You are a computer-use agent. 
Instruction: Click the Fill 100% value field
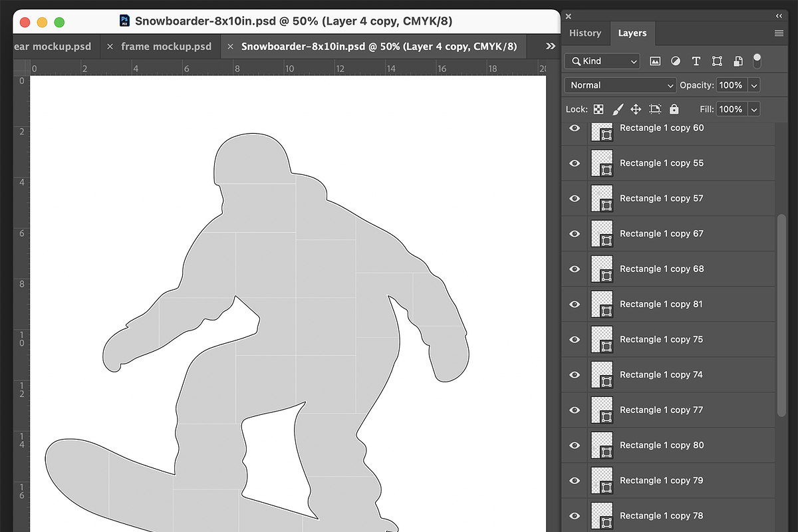(x=731, y=109)
